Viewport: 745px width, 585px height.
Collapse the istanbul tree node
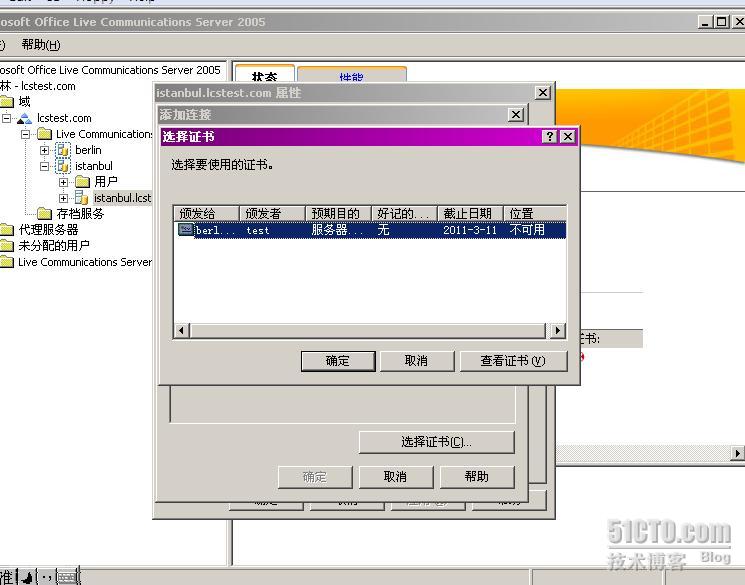tap(45, 166)
